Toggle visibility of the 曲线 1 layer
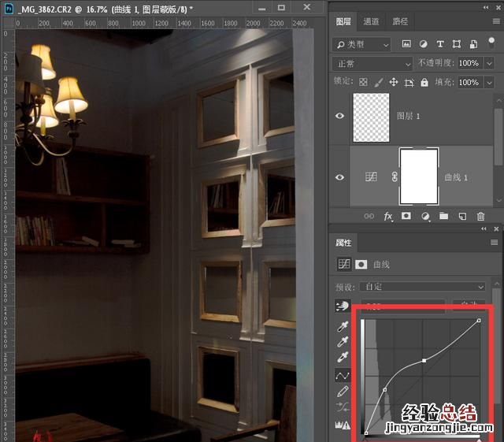This screenshot has width=504, height=442. (340, 177)
